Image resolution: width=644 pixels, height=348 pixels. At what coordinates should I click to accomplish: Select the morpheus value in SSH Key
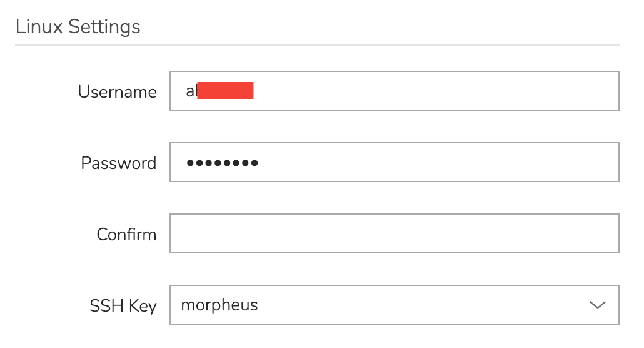tap(219, 305)
